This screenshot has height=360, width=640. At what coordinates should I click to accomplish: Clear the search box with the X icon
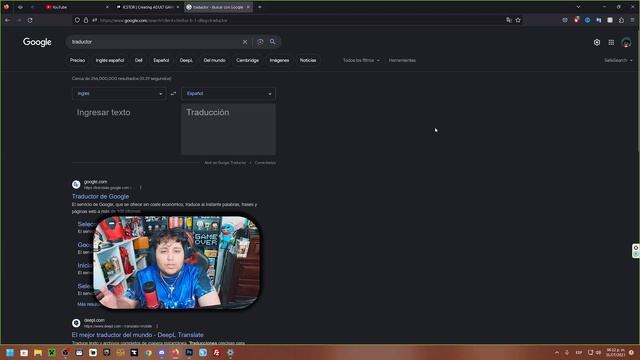pyautogui.click(x=245, y=42)
